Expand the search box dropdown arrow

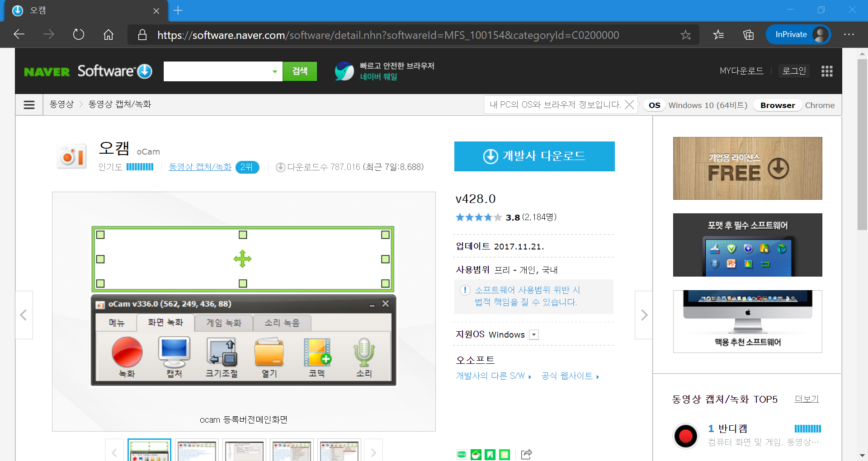(274, 71)
